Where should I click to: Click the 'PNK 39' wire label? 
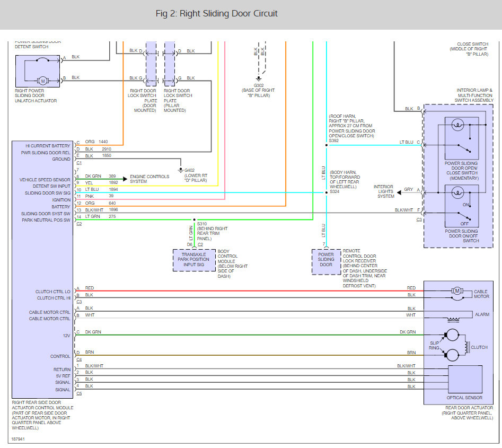pos(99,196)
